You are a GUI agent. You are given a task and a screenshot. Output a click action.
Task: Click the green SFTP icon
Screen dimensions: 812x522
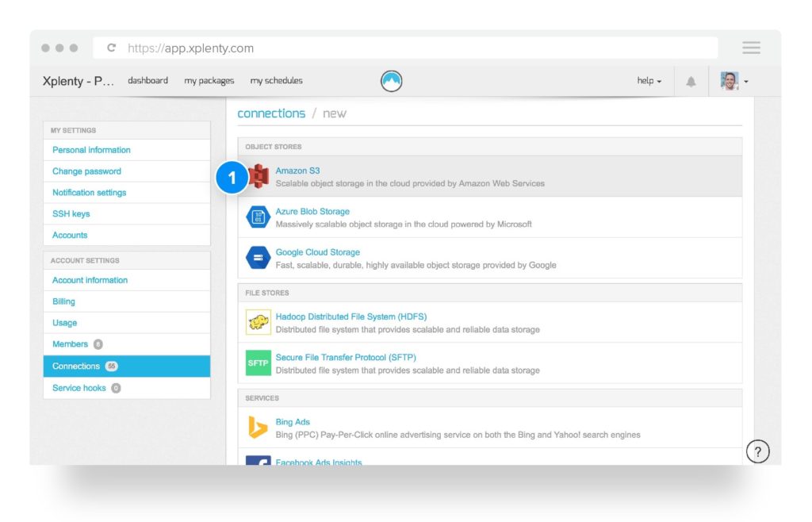(x=258, y=363)
